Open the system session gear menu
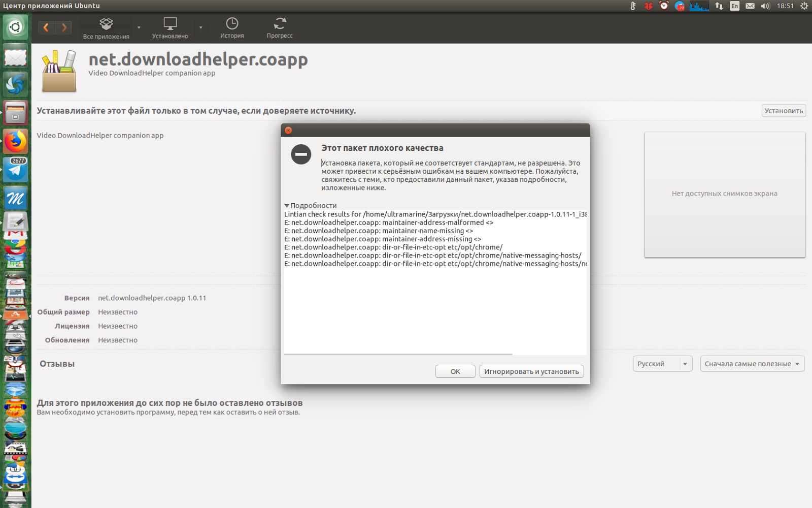 804,6
